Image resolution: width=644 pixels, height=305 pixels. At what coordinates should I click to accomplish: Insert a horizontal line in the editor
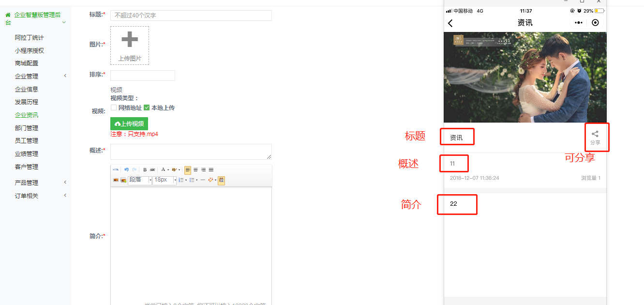click(203, 180)
